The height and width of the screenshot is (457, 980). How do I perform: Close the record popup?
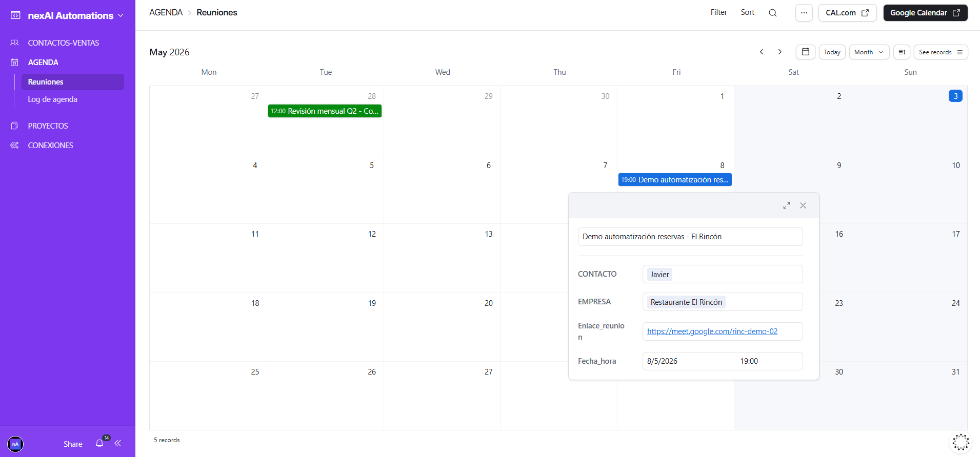click(x=803, y=205)
